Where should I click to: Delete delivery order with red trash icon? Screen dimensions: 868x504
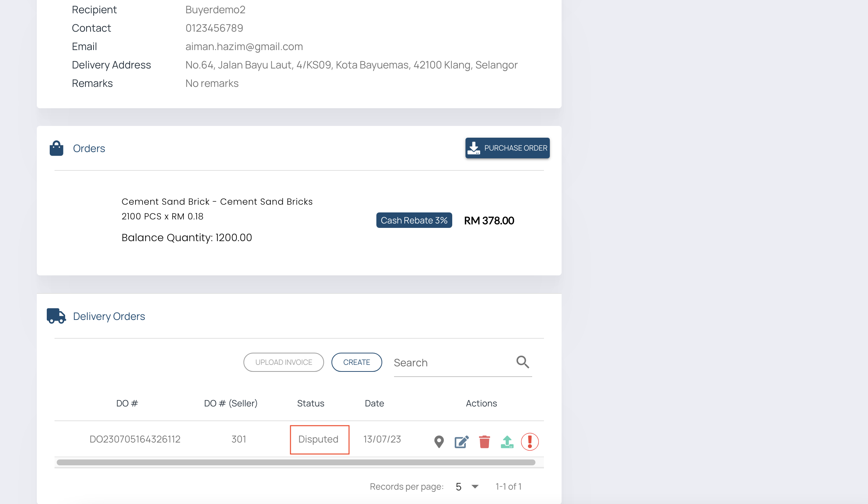coord(484,441)
